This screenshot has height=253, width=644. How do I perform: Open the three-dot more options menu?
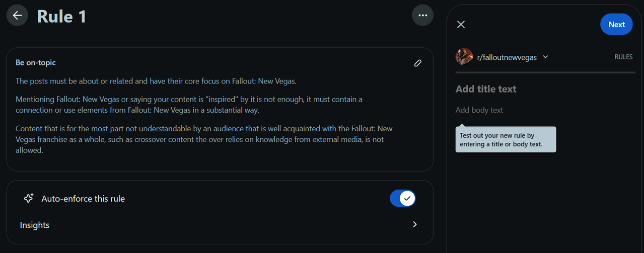point(422,15)
